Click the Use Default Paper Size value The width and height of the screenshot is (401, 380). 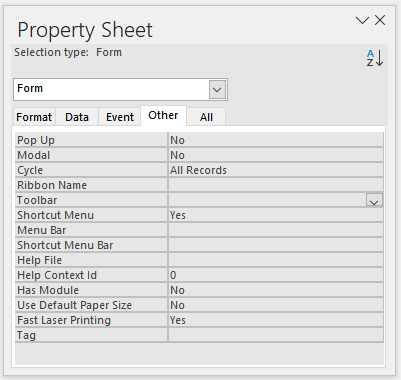pyautogui.click(x=276, y=305)
